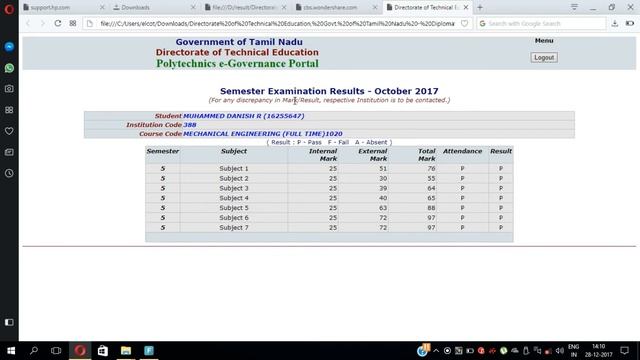Open the action center notifications icon
The width and height of the screenshot is (640, 360).
(624, 351)
